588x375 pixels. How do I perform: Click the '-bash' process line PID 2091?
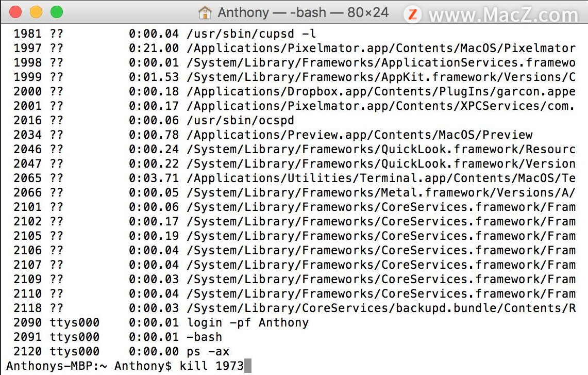(117, 337)
